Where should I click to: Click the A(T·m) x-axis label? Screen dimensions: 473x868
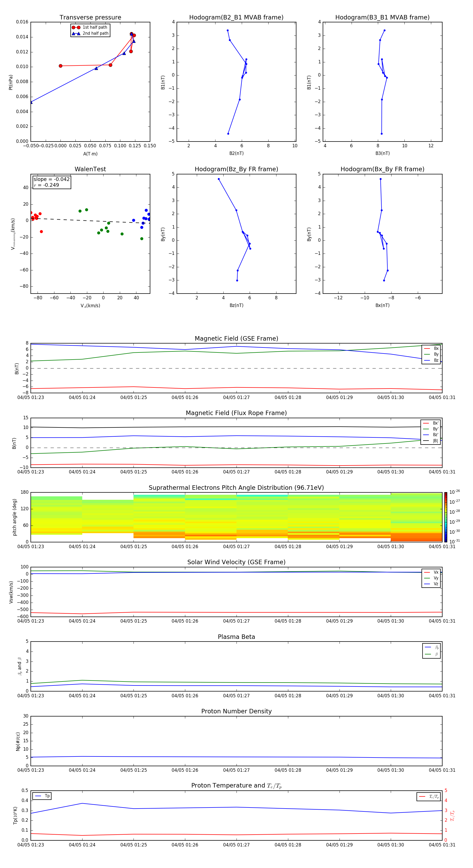(x=90, y=154)
